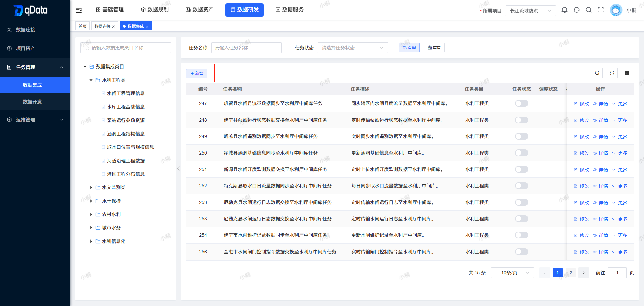Toggle status switch for task 247

(x=522, y=103)
